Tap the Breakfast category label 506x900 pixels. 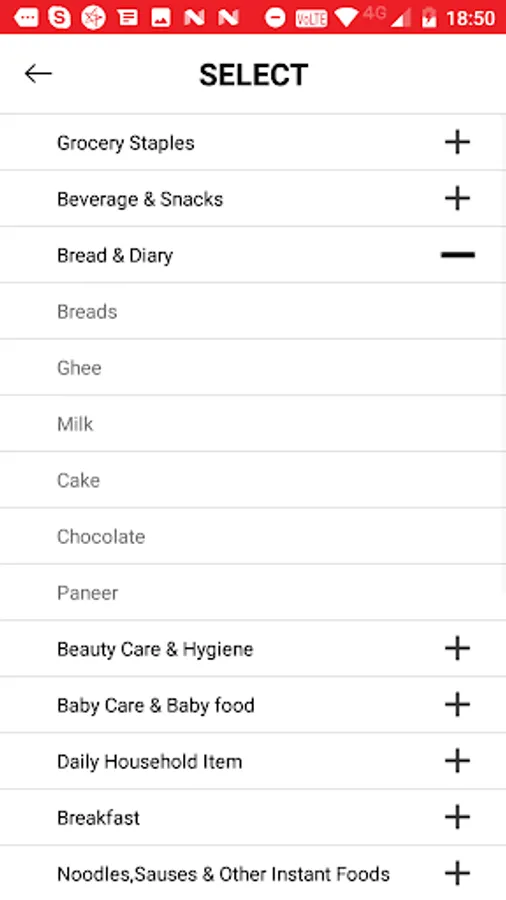(98, 817)
